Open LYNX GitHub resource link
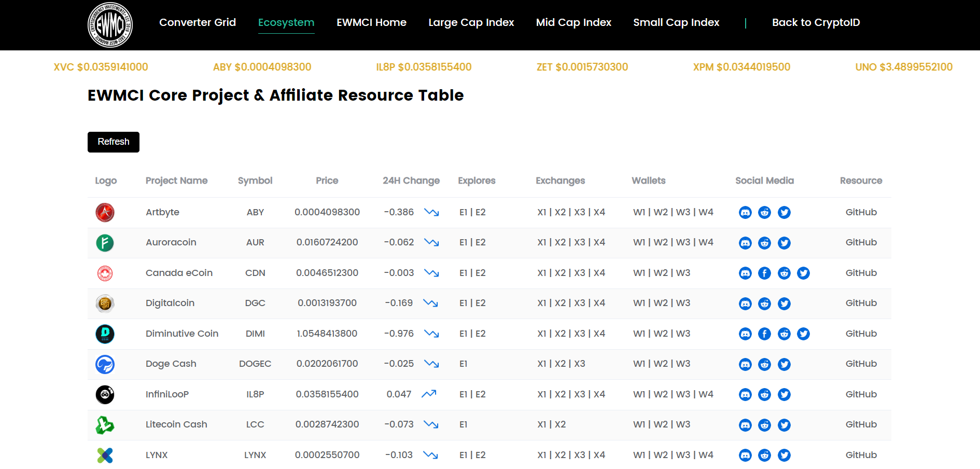The height and width of the screenshot is (469, 980). click(861, 455)
